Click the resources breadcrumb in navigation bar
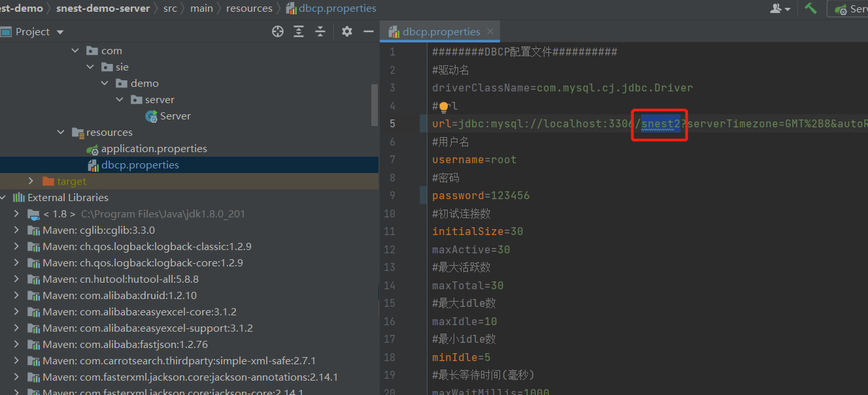Image resolution: width=868 pixels, height=395 pixels. coord(249,8)
